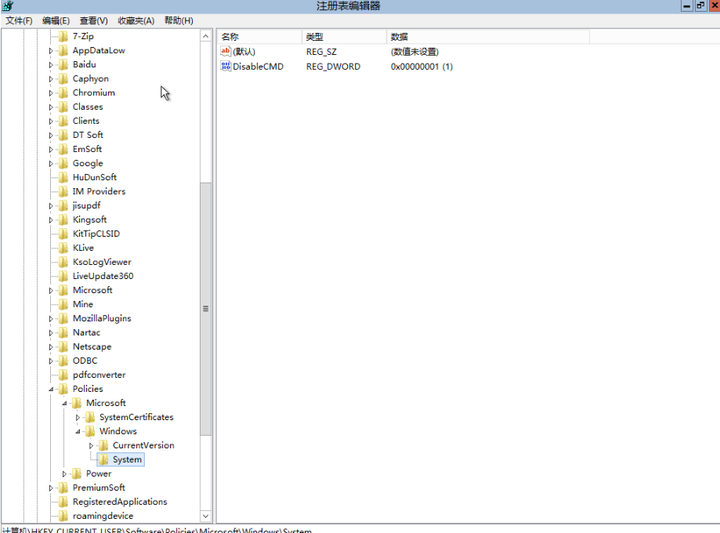
Task: Click the registry editor title bar icon
Action: pos(8,6)
